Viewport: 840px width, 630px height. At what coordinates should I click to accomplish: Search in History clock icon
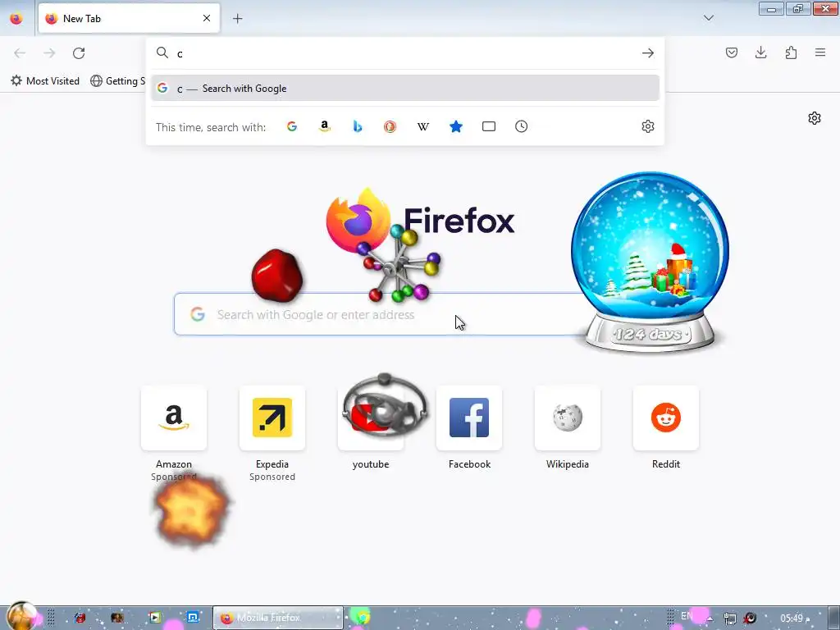click(x=521, y=126)
